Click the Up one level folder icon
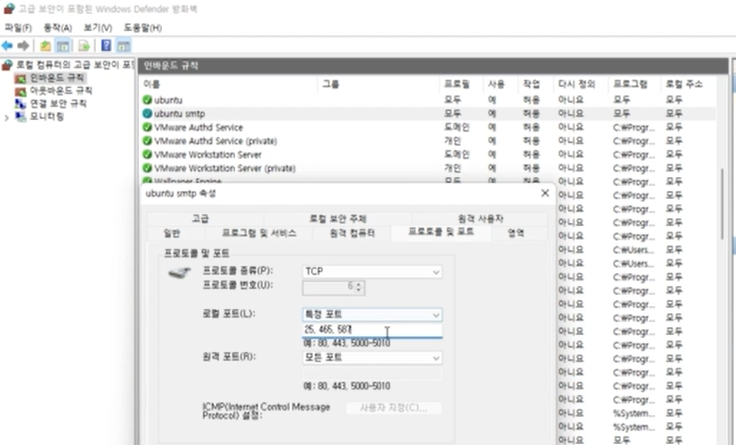This screenshot has width=736, height=445. pyautogui.click(x=45, y=46)
